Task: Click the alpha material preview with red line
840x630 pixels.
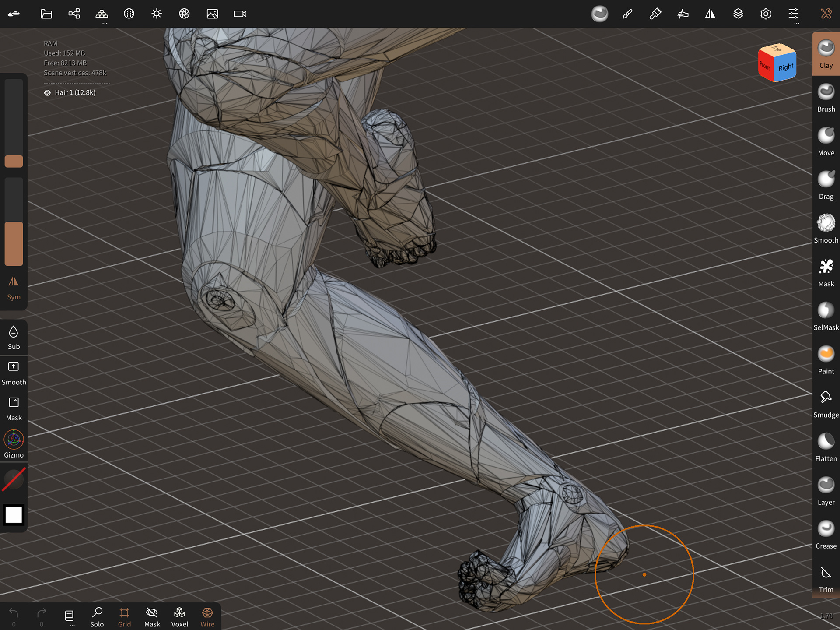Action: click(14, 480)
